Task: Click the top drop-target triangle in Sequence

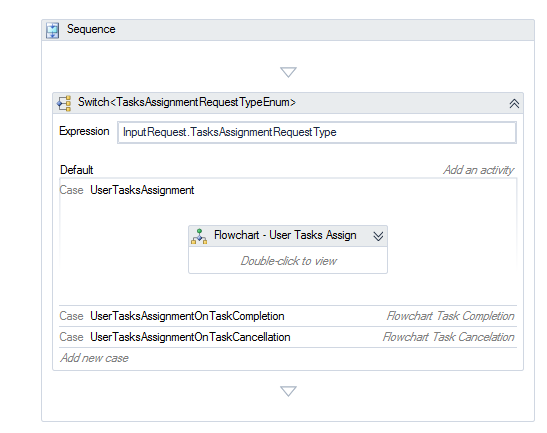Action: [288, 72]
